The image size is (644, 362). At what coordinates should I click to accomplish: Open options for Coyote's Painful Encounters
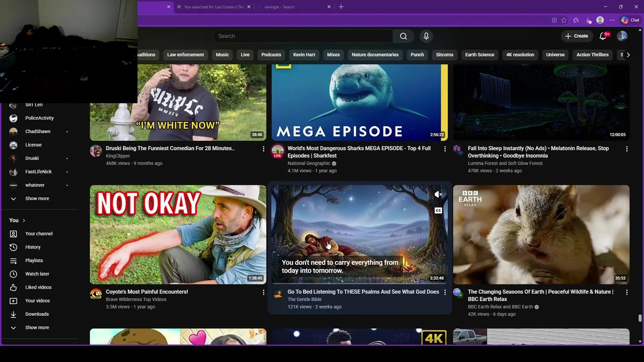click(x=263, y=292)
